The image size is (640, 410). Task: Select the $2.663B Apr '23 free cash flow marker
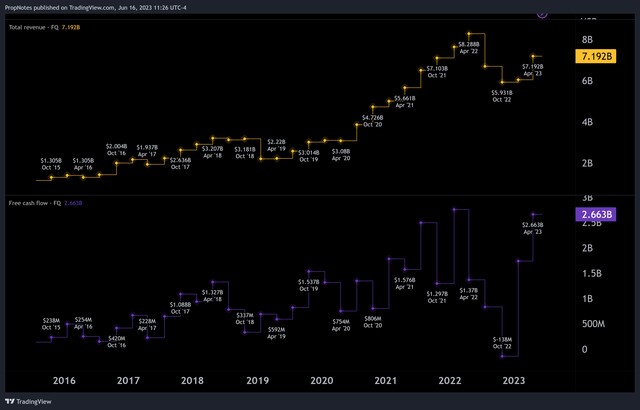click(533, 214)
